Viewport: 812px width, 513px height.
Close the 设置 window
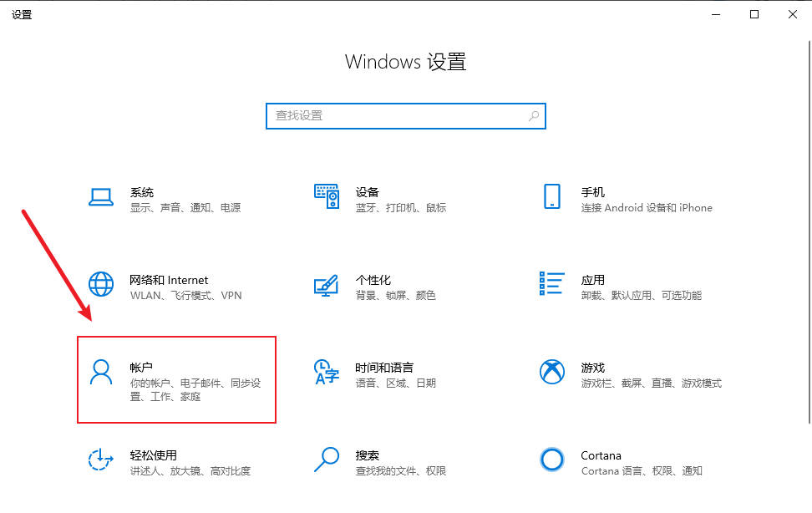(793, 14)
